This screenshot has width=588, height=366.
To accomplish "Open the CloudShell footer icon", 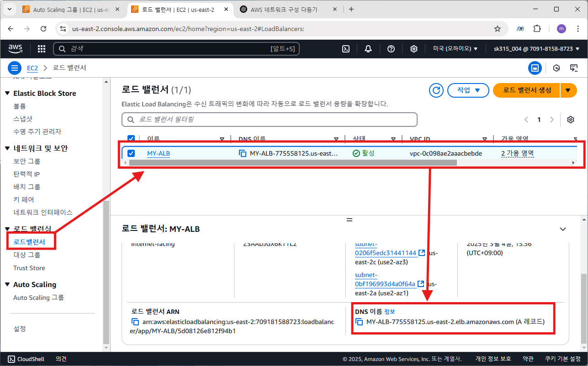I will coord(12,359).
